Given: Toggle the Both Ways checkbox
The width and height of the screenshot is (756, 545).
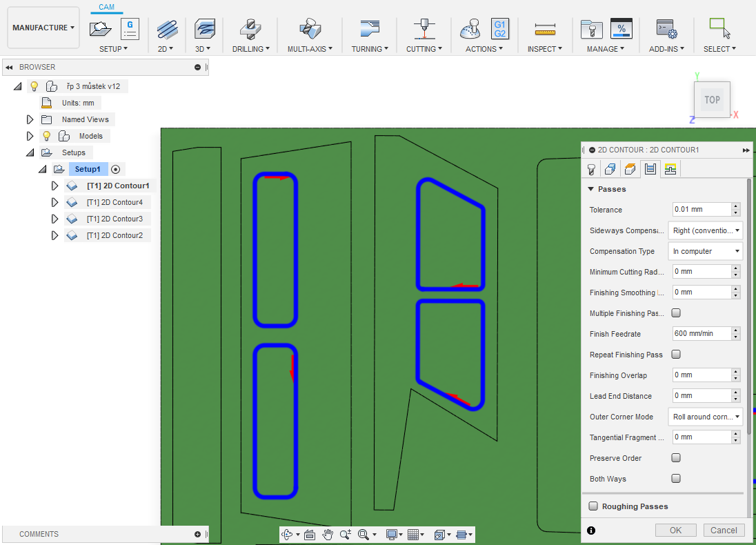Looking at the screenshot, I should [x=676, y=479].
